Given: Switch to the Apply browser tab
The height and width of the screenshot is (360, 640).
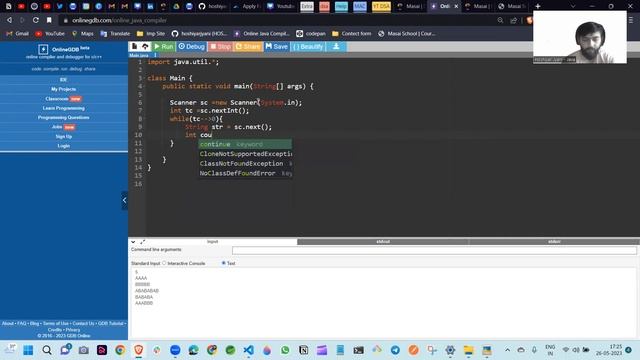Looking at the screenshot, I should point(247,6).
